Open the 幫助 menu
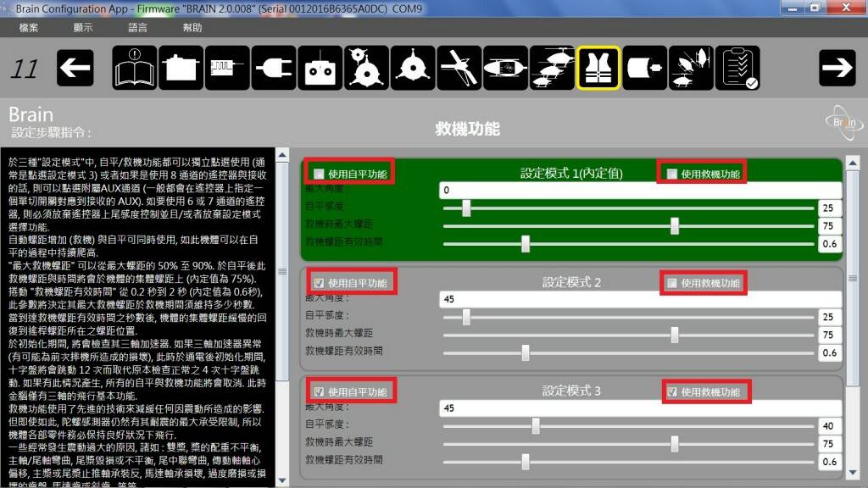868x488 pixels. 192,28
